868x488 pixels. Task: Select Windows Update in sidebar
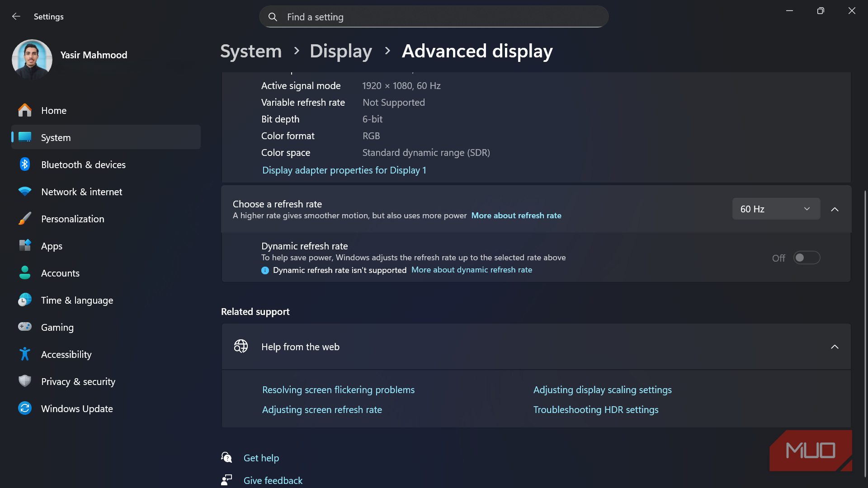click(106, 408)
